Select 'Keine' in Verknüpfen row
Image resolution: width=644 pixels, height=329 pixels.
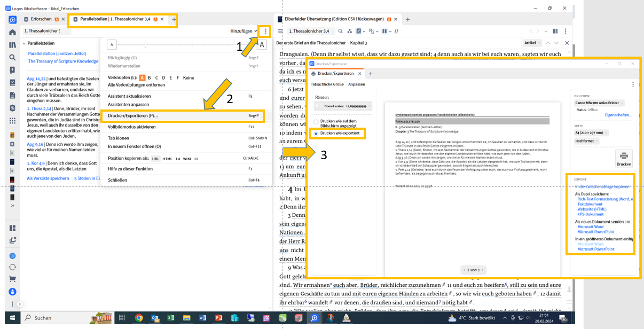[x=188, y=77]
